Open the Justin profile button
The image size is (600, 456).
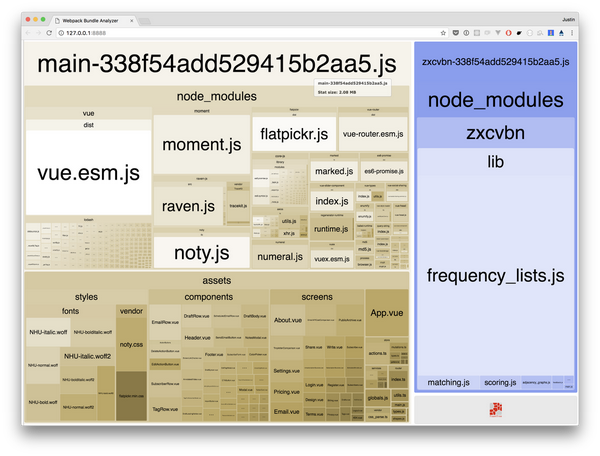568,20
